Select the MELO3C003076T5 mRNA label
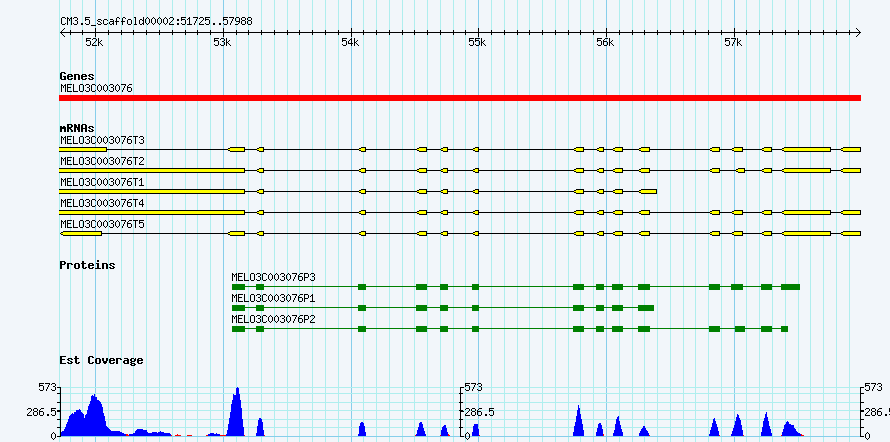Viewport: 890px width, 442px height. pyautogui.click(x=102, y=224)
